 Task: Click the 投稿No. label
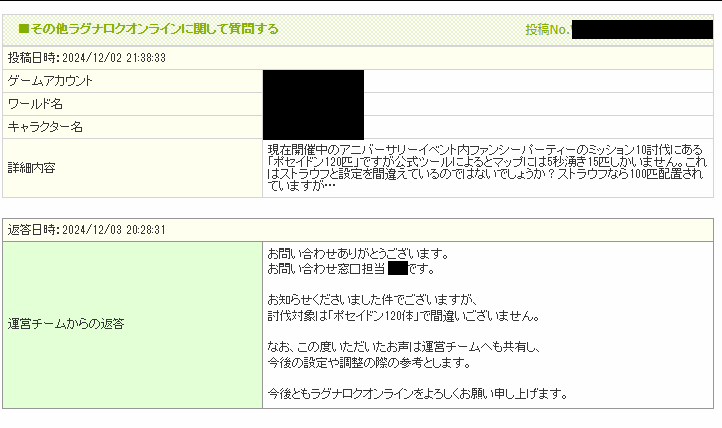point(547,30)
